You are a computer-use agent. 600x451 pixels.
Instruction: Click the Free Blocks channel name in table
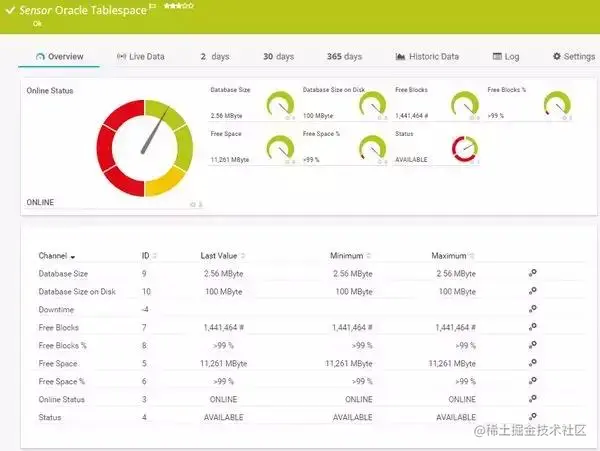(x=59, y=327)
